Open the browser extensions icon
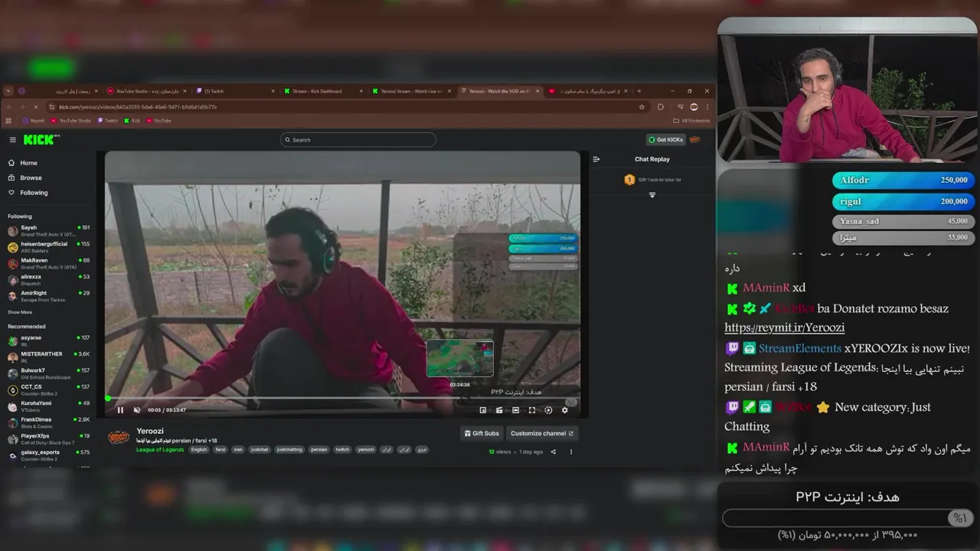 661,107
